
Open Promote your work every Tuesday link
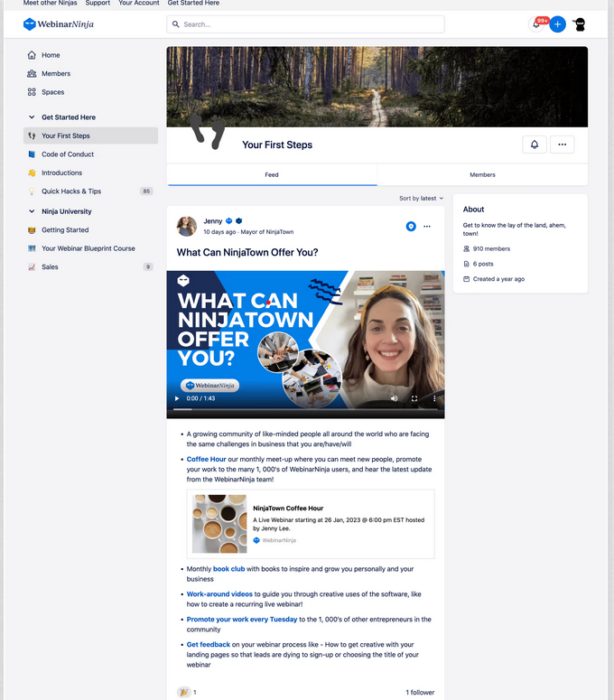tap(242, 620)
